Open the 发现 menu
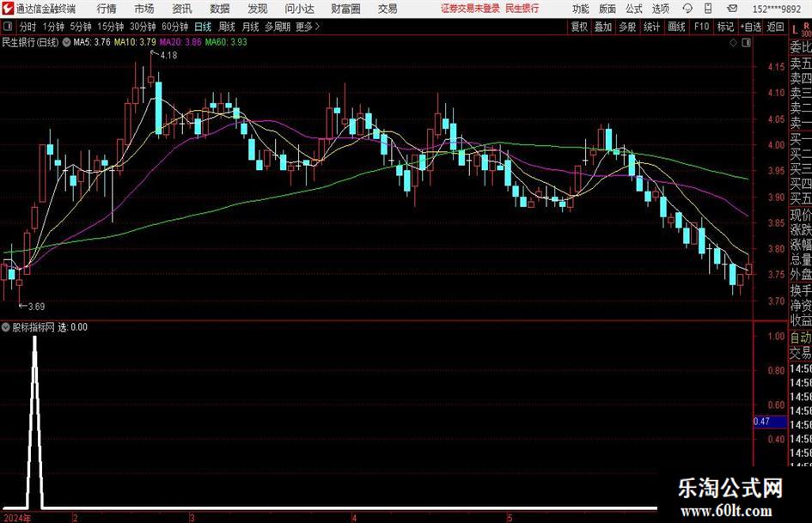Image resolution: width=812 pixels, height=523 pixels. pyautogui.click(x=258, y=9)
